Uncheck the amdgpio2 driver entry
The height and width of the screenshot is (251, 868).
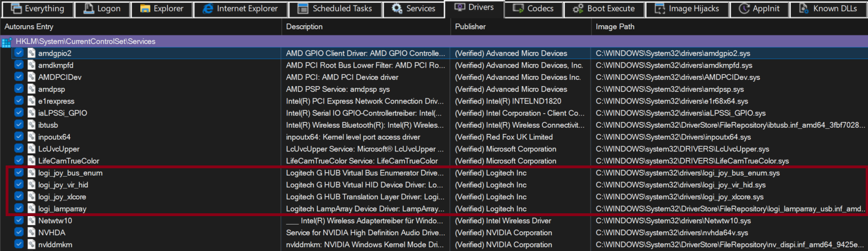tap(19, 53)
